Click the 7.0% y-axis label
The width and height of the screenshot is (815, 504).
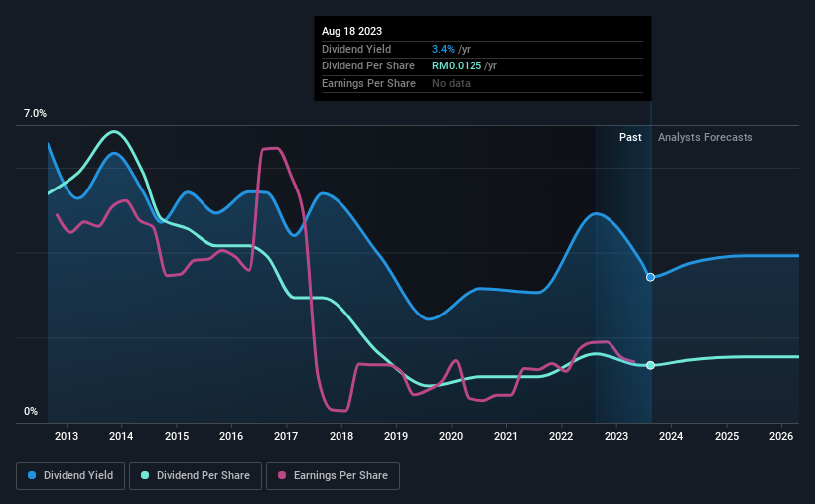pos(35,113)
